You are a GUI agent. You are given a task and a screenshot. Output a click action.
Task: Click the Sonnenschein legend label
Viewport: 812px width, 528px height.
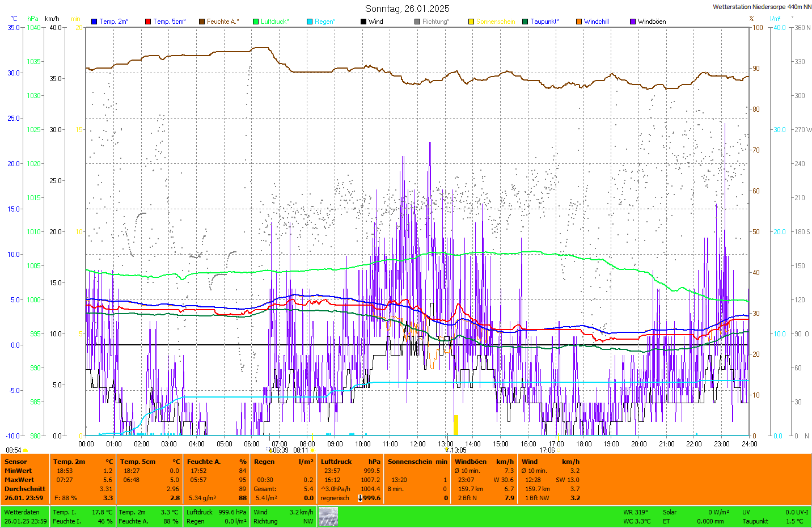click(x=496, y=22)
